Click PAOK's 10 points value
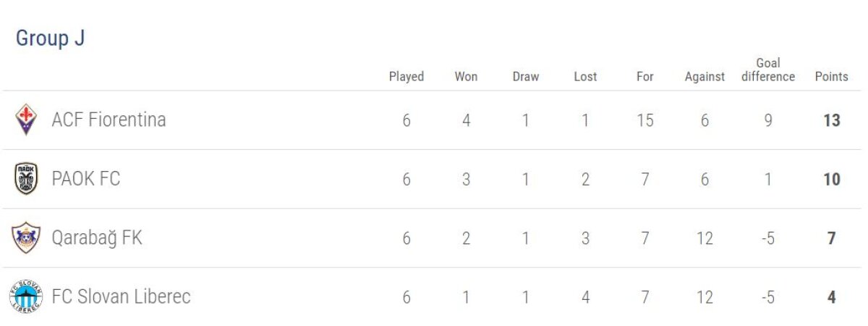The width and height of the screenshot is (868, 326). 831,179
